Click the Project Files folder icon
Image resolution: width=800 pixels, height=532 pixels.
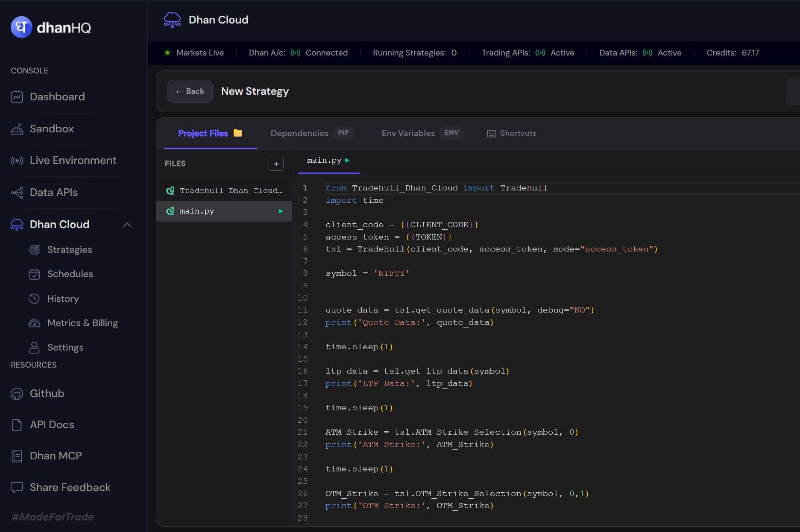[x=238, y=133]
